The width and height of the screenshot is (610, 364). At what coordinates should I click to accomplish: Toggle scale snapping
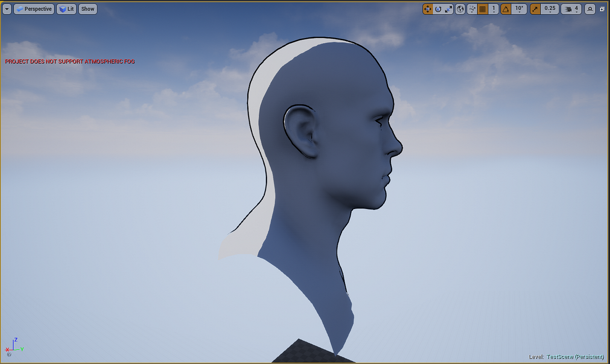pos(535,9)
